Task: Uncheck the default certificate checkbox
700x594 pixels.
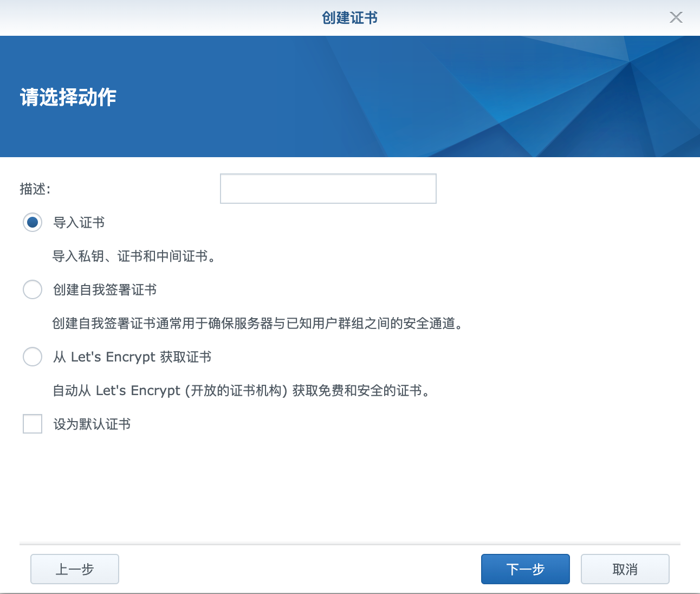Action: 32,424
